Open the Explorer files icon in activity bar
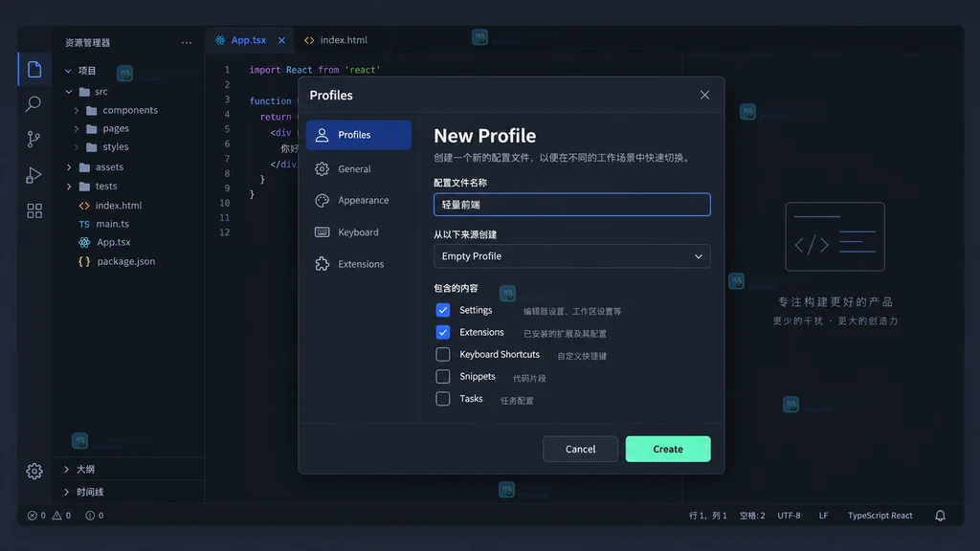The width and height of the screenshot is (980, 551). click(34, 69)
